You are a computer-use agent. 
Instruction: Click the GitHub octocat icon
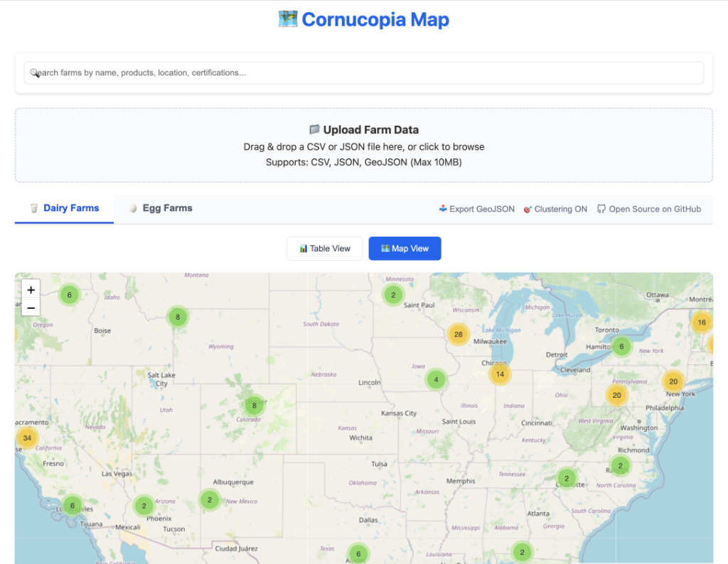pos(600,209)
